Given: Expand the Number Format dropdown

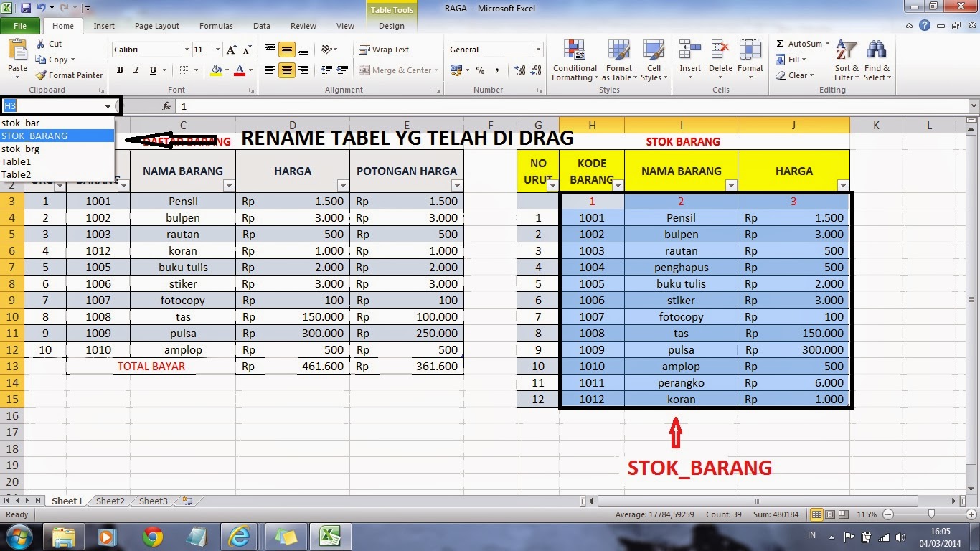Looking at the screenshot, I should (538, 50).
